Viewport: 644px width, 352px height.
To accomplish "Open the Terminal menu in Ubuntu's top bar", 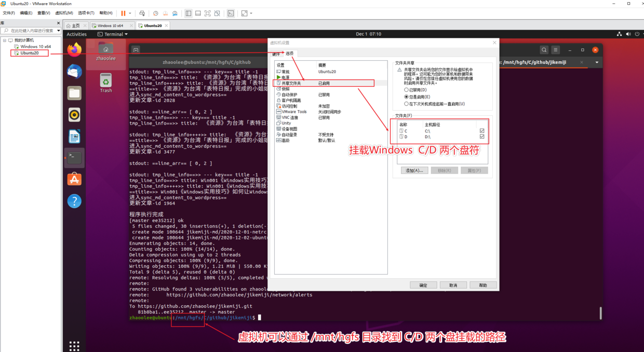I will [112, 34].
